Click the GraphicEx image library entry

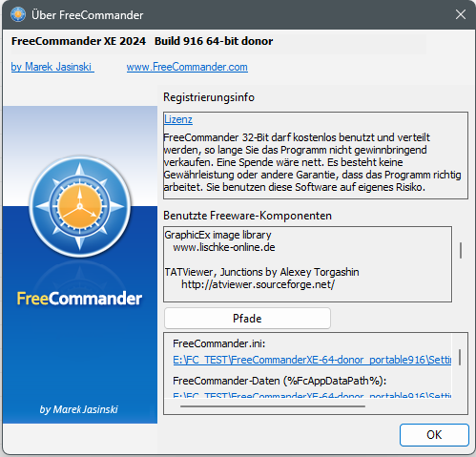[217, 235]
